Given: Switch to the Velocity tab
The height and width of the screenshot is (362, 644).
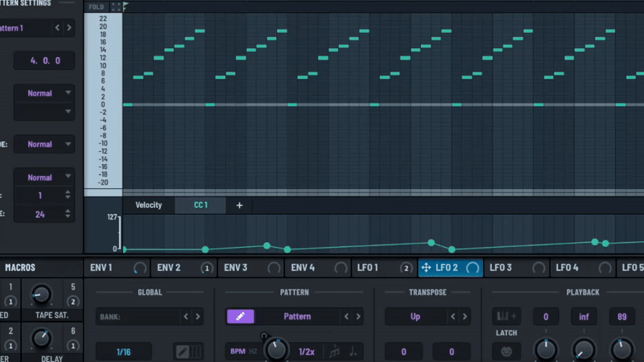Looking at the screenshot, I should pyautogui.click(x=148, y=205).
